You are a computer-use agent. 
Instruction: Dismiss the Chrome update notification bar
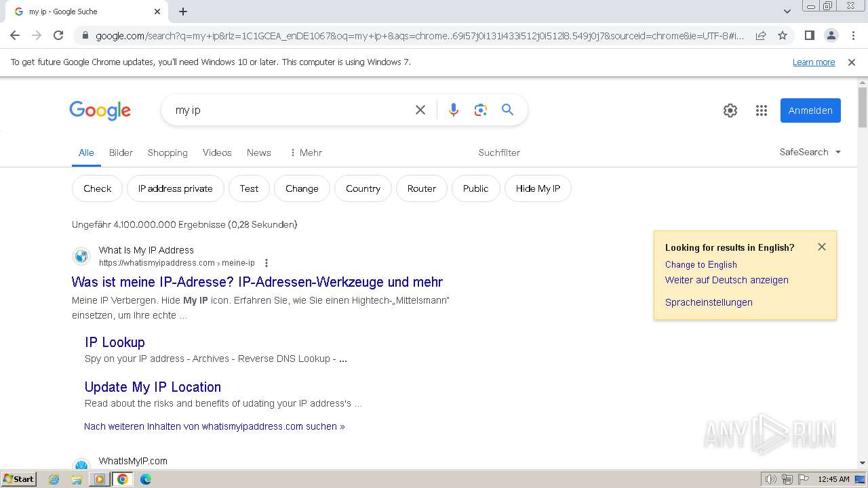pyautogui.click(x=852, y=62)
